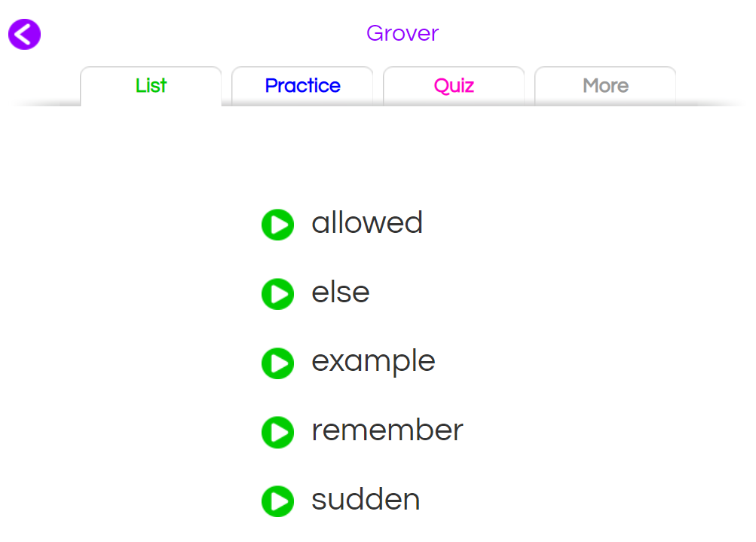Switch to the Practice tab
756x542 pixels.
(302, 86)
